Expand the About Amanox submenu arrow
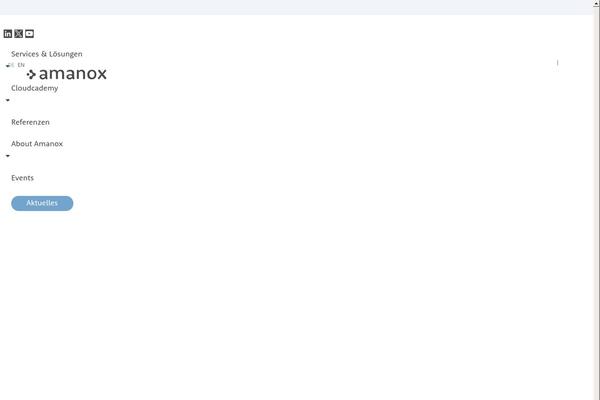600x400 pixels. pos(8,156)
